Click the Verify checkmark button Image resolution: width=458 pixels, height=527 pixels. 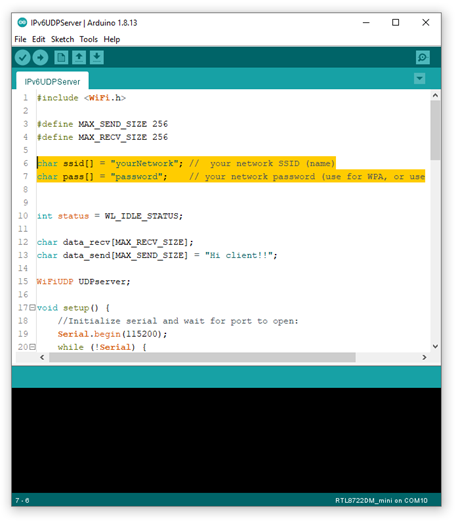pos(23,58)
